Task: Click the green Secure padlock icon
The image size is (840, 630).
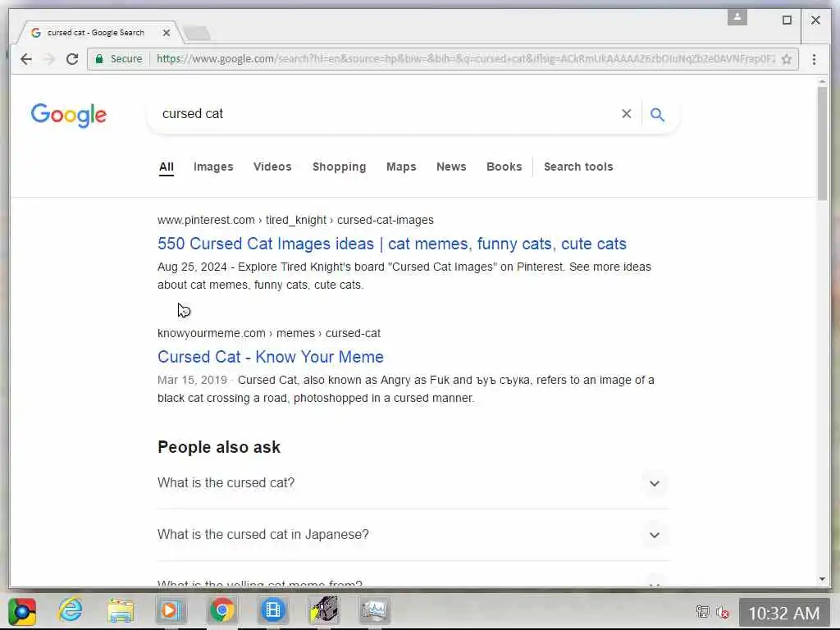Action: 99,59
